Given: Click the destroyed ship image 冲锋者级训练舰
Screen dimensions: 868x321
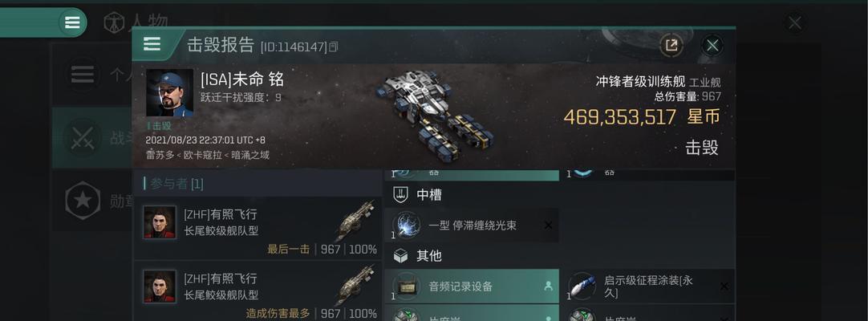Looking at the screenshot, I should pyautogui.click(x=435, y=114).
